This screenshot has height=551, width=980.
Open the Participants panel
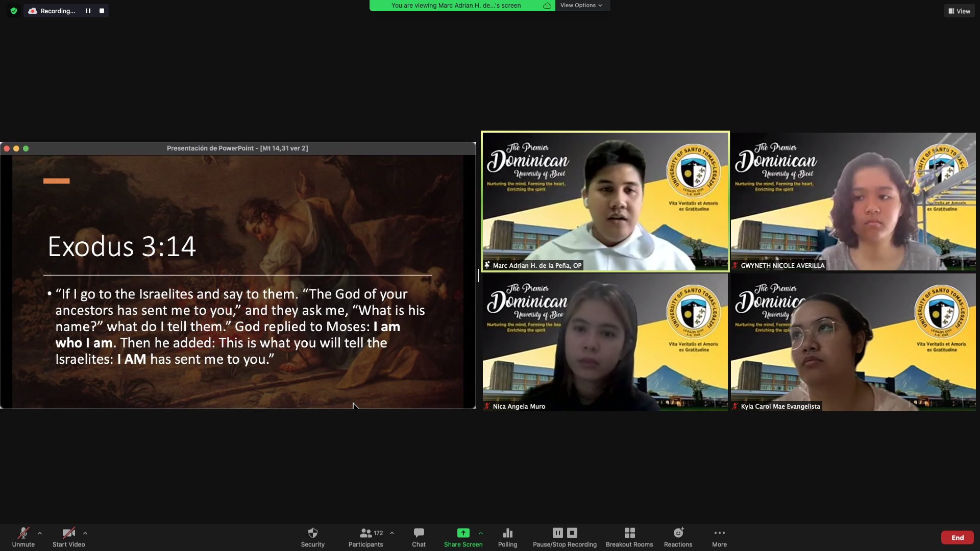point(365,533)
